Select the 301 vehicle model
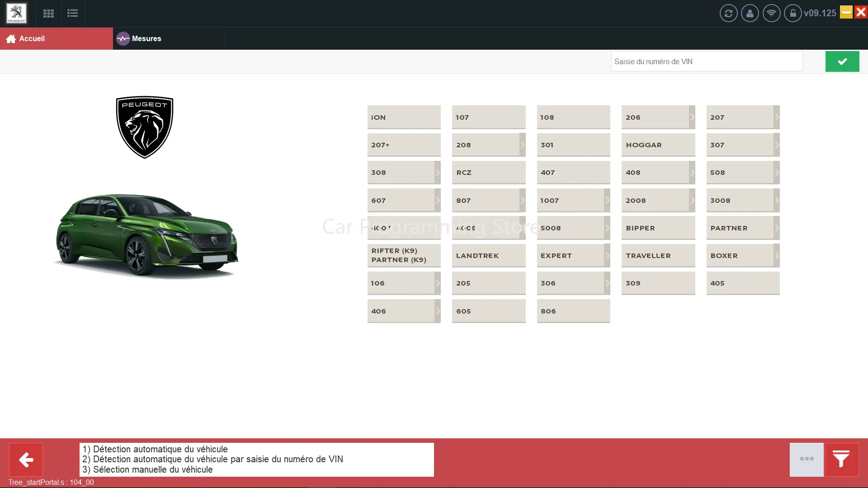The height and width of the screenshot is (488, 868). [x=573, y=145]
